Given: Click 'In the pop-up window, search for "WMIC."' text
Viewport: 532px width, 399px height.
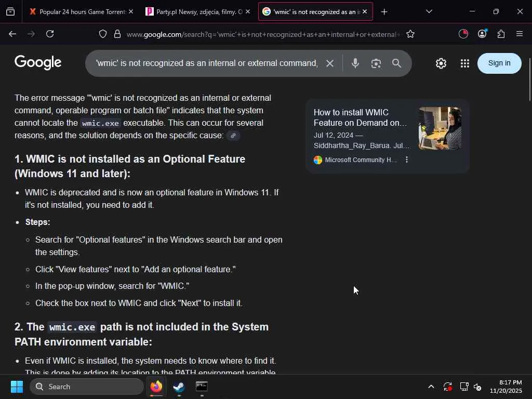Looking at the screenshot, I should pyautogui.click(x=112, y=286).
